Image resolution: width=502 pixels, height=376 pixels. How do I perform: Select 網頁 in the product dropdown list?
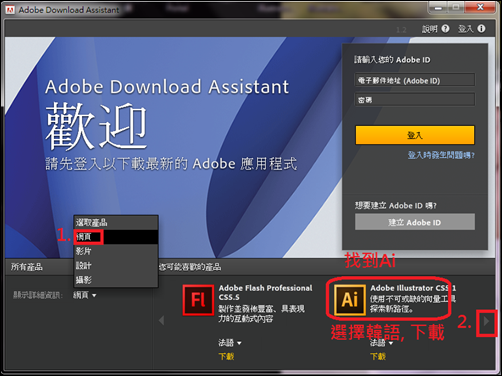116,237
